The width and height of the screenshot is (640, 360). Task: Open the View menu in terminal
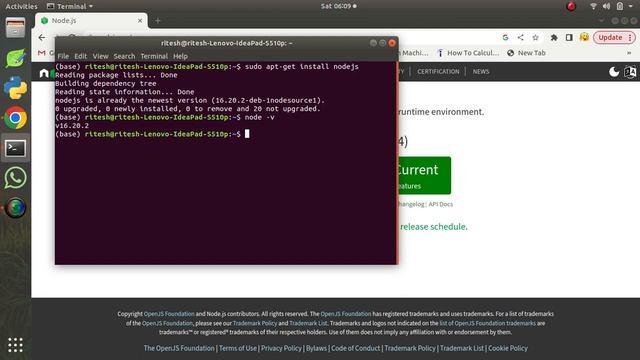[100, 56]
